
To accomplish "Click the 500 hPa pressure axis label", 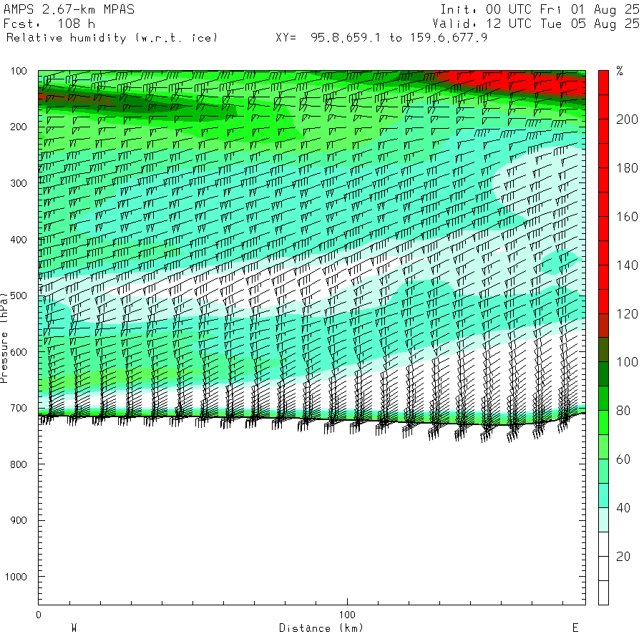I will pos(19,296).
